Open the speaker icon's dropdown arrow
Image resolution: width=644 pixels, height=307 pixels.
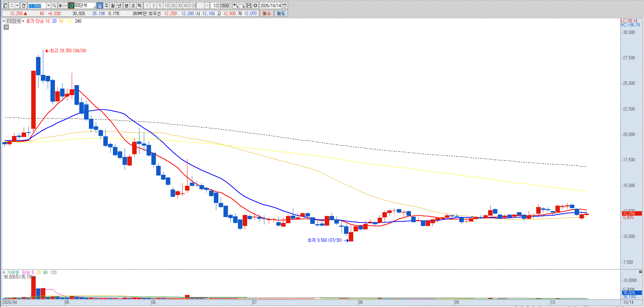pyautogui.click(x=66, y=5)
